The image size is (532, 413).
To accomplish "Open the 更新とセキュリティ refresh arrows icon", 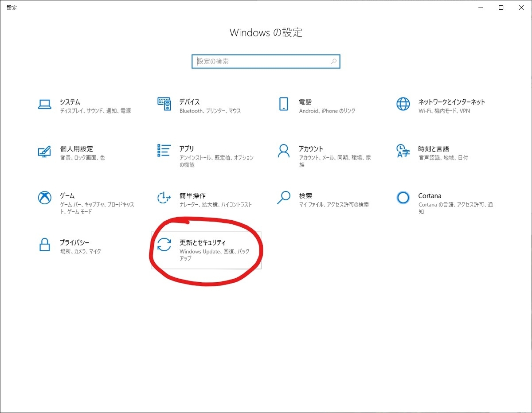I will click(x=164, y=245).
